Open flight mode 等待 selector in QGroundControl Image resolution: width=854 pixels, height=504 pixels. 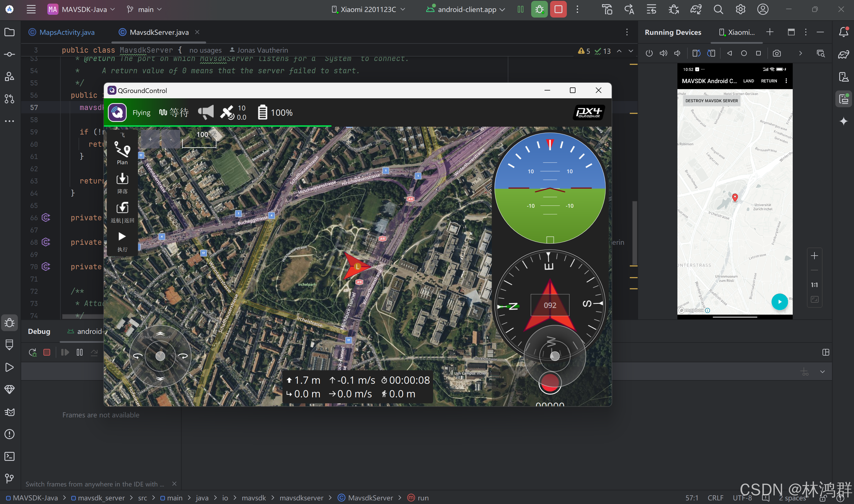174,112
